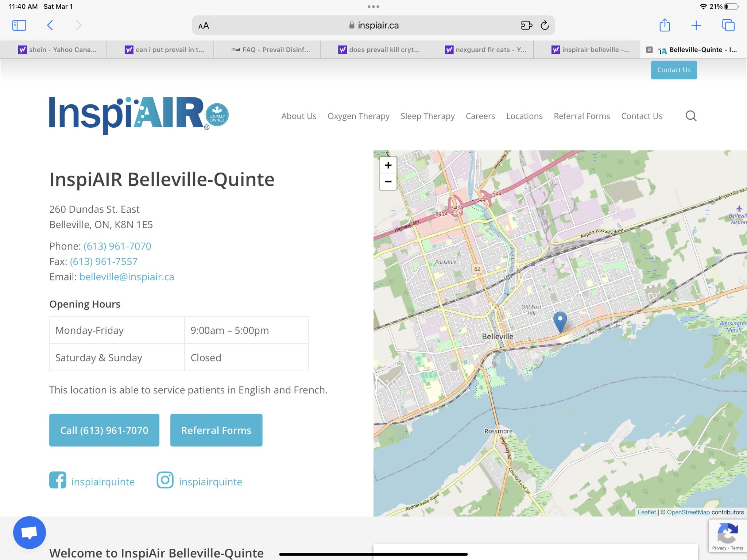This screenshot has height=560, width=747.
Task: Click the blue Referral Forms button
Action: click(216, 430)
